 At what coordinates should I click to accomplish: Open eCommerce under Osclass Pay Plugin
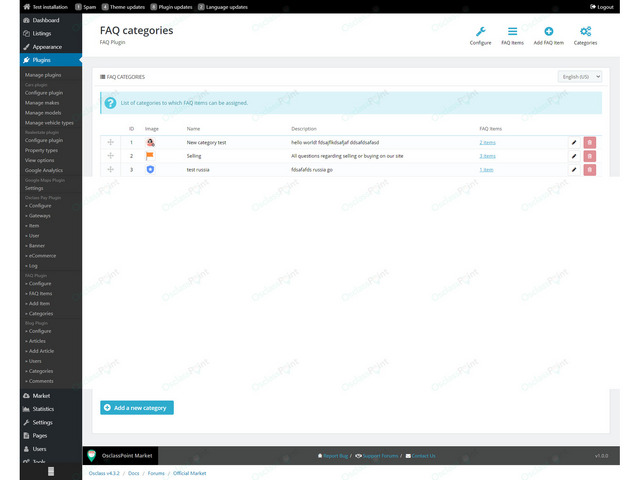coord(41,256)
